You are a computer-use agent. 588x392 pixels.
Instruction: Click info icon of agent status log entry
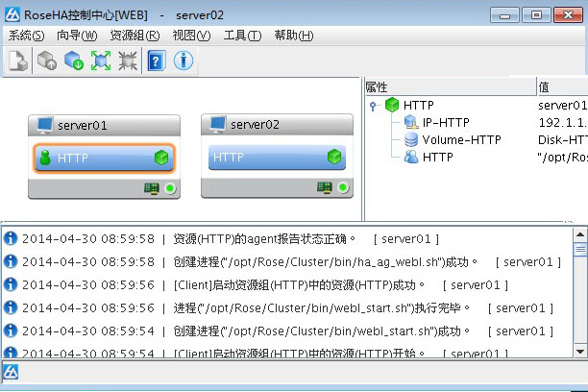click(x=11, y=238)
